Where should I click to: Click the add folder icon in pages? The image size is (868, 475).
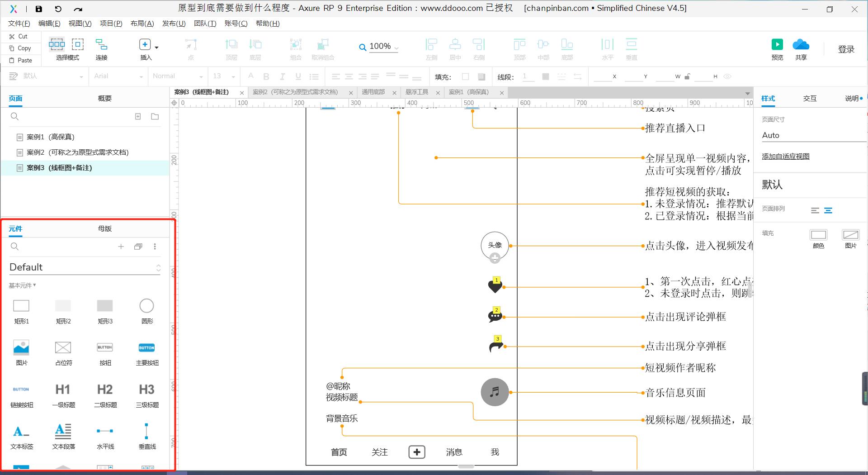tap(155, 116)
